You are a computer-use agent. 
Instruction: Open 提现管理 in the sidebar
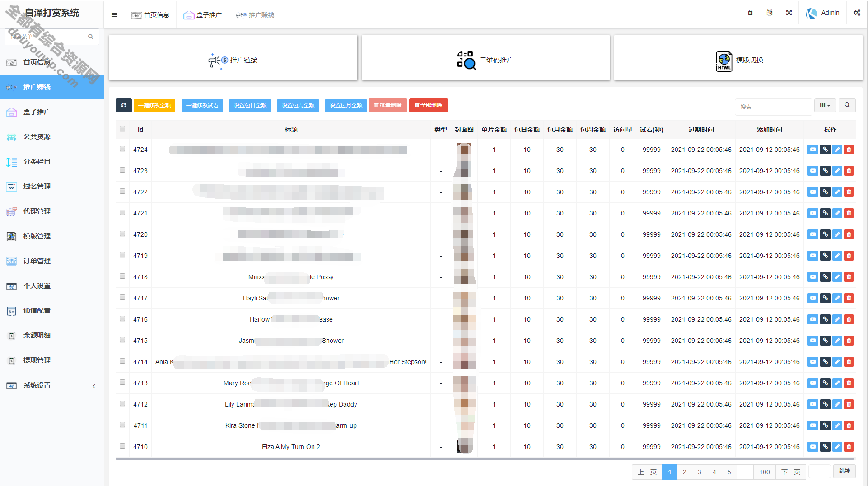pyautogui.click(x=52, y=360)
